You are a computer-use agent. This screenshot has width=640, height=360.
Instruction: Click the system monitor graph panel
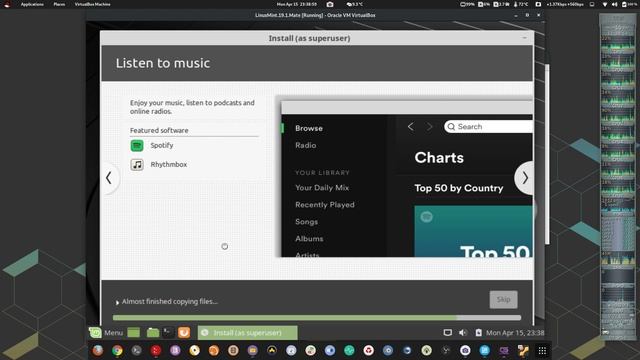click(x=618, y=176)
